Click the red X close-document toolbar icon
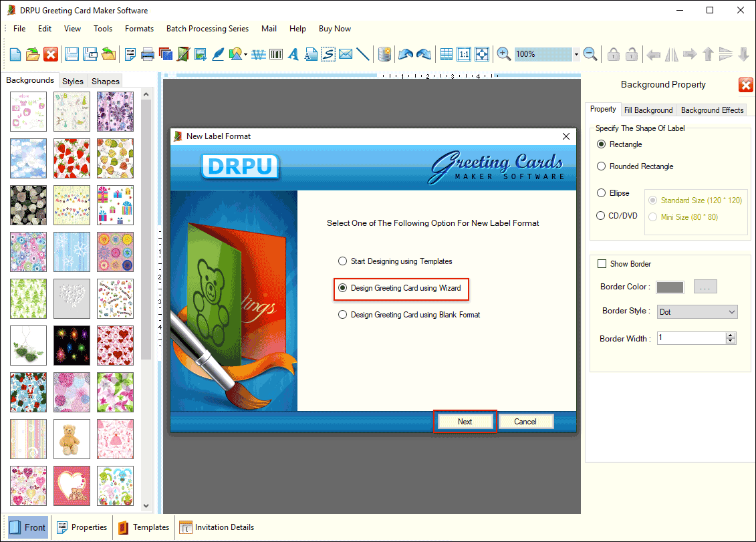The image size is (756, 542). click(x=51, y=54)
